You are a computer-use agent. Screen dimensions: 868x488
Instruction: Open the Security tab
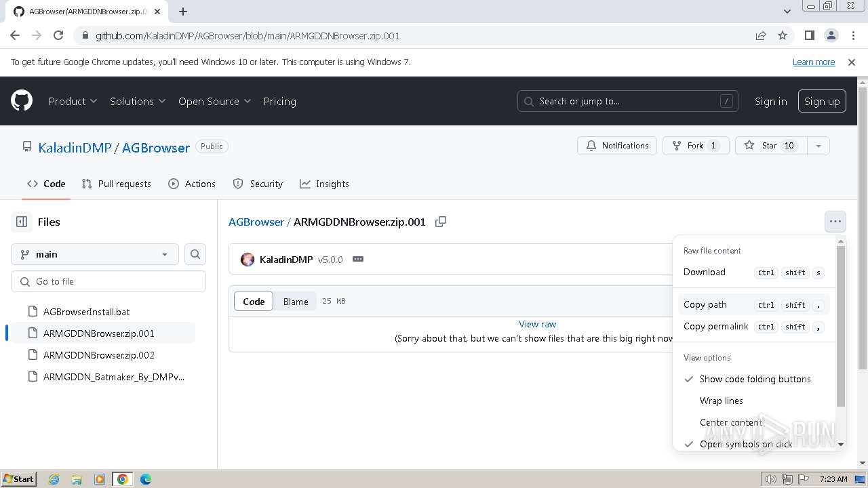(258, 184)
